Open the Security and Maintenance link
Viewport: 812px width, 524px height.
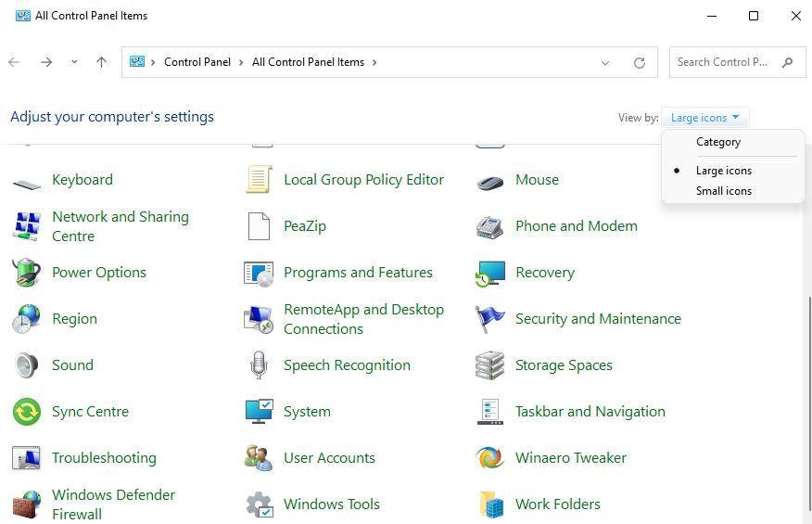click(x=598, y=319)
